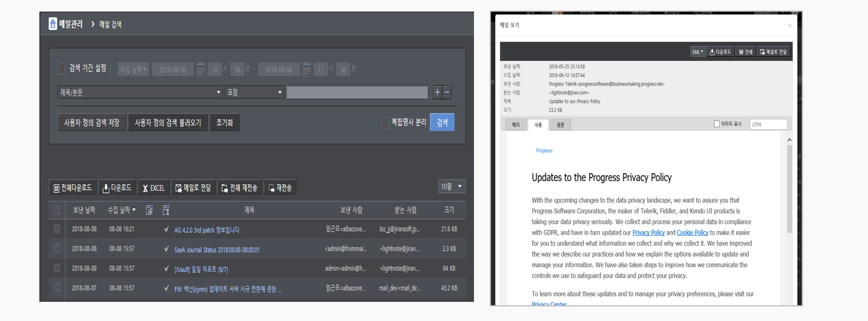Open the 수집 날짜 period type dropdown
The width and height of the screenshot is (868, 321).
[x=133, y=69]
